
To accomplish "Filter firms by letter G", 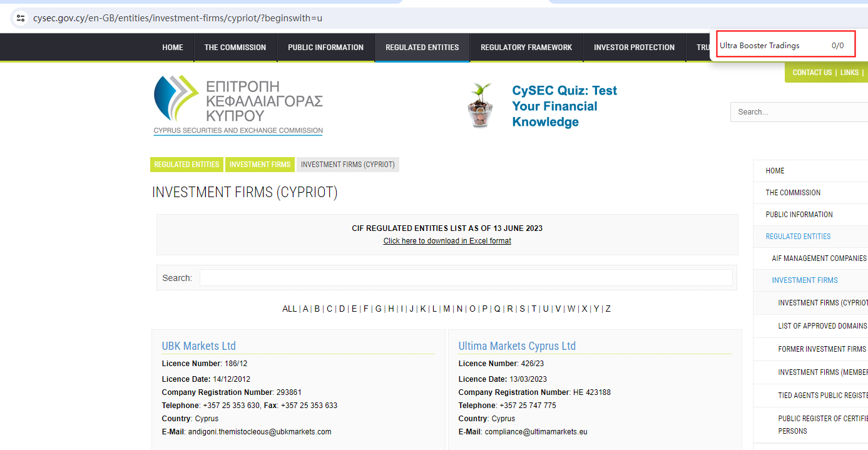I will (x=378, y=309).
